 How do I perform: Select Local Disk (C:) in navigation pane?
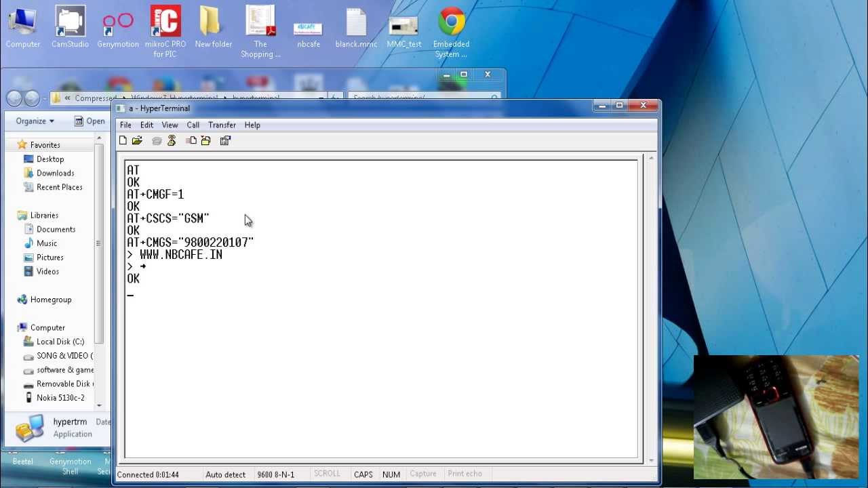coord(54,342)
